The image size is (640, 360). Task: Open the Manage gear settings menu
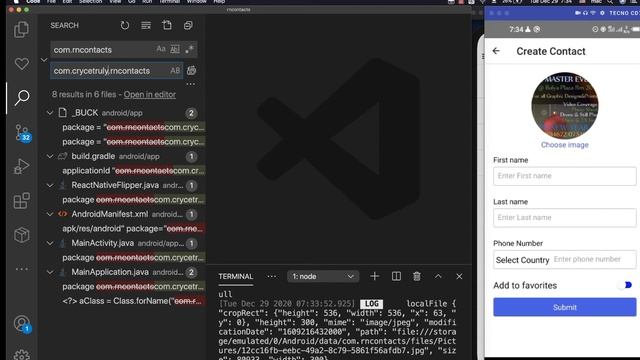22,355
